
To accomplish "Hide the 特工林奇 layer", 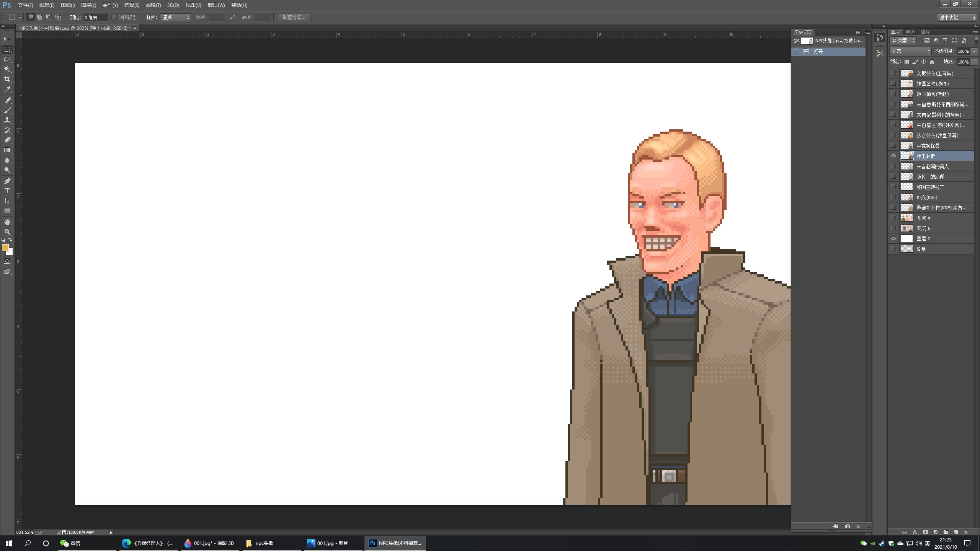I will coord(893,156).
